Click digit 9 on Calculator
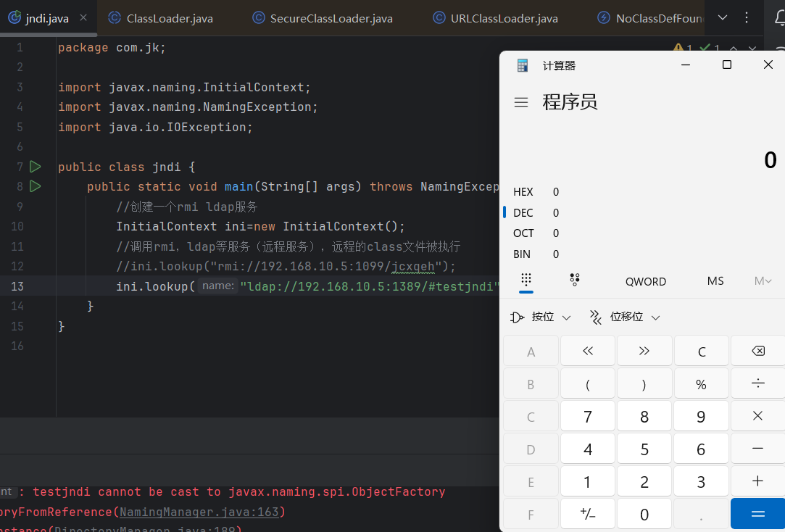The width and height of the screenshot is (785, 532). 702,416
